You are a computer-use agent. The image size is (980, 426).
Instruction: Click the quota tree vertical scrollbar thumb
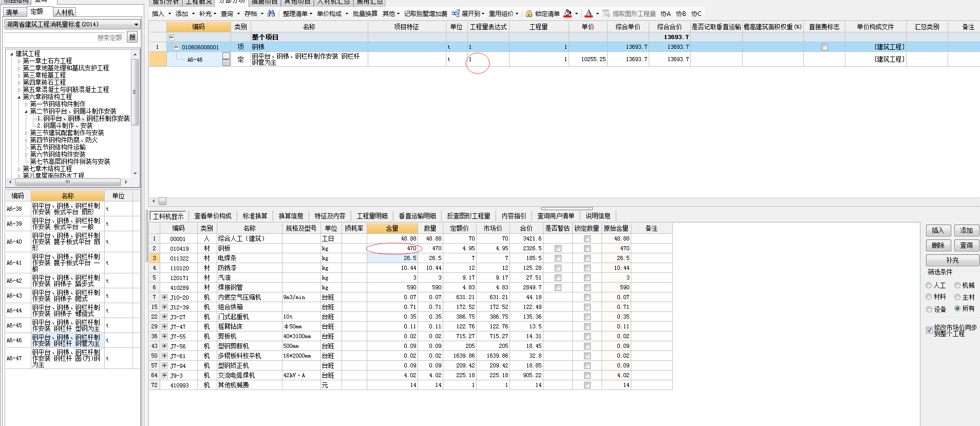(x=135, y=92)
